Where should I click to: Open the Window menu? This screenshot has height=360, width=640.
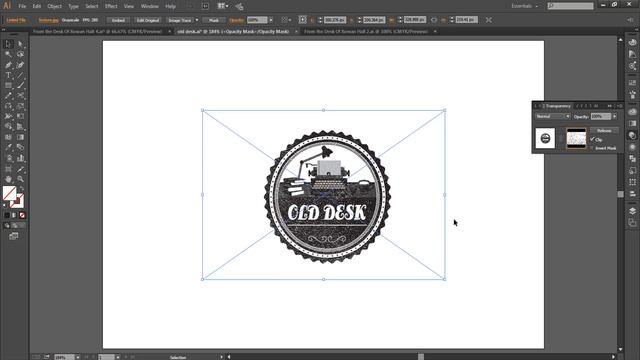149,6
